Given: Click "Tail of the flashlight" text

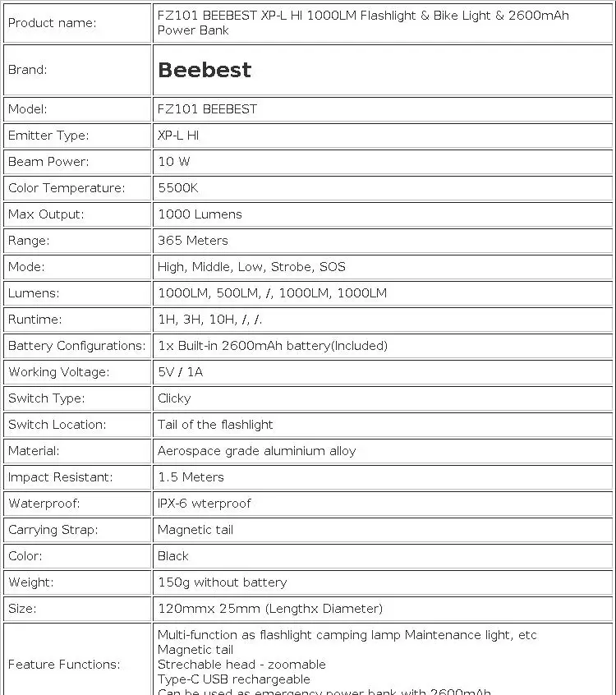Looking at the screenshot, I should coord(215,425).
